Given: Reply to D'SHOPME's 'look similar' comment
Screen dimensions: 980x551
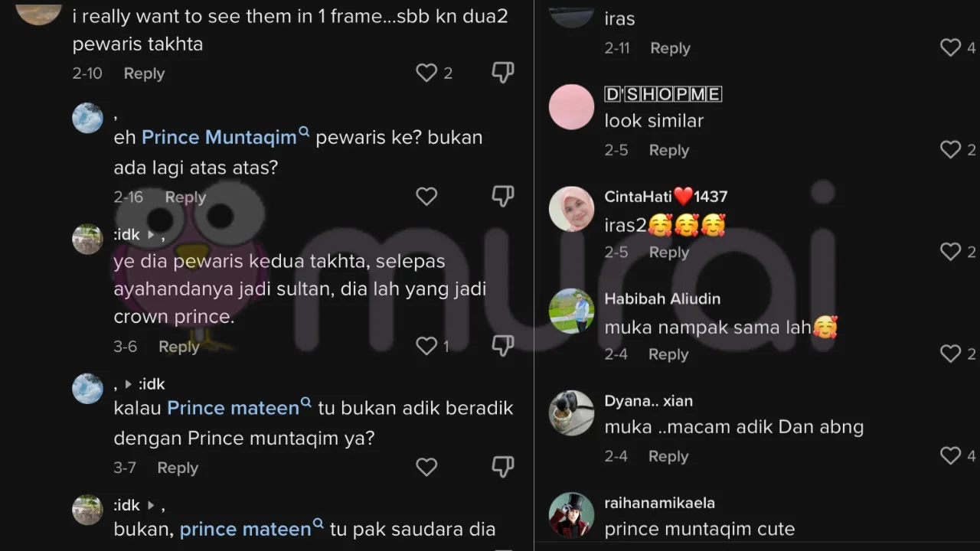Looking at the screenshot, I should pos(669,150).
